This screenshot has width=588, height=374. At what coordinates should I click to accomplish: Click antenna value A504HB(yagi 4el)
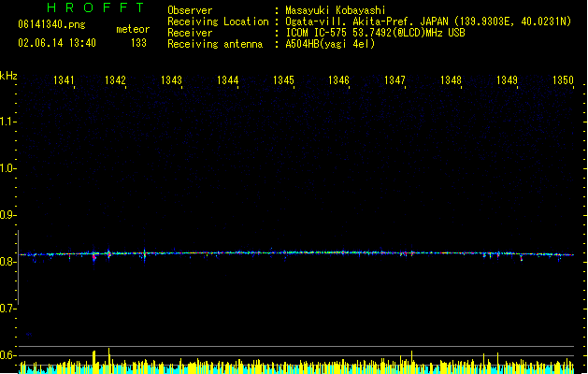pos(330,44)
